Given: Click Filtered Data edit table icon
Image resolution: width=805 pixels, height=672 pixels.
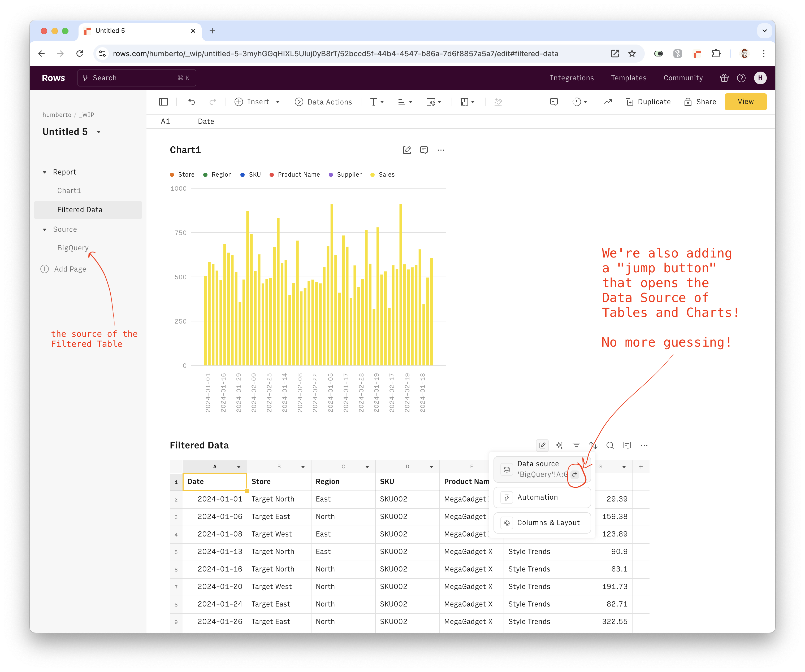Looking at the screenshot, I should tap(542, 445).
